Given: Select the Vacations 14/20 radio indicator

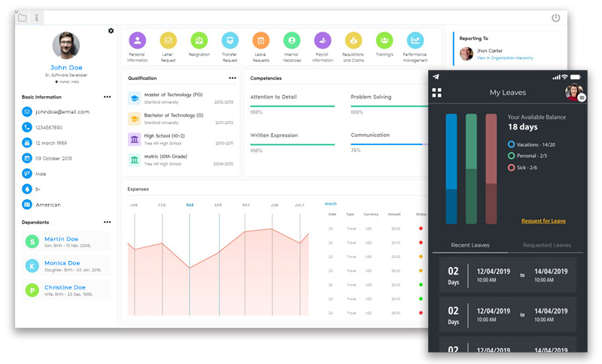Looking at the screenshot, I should (512, 144).
